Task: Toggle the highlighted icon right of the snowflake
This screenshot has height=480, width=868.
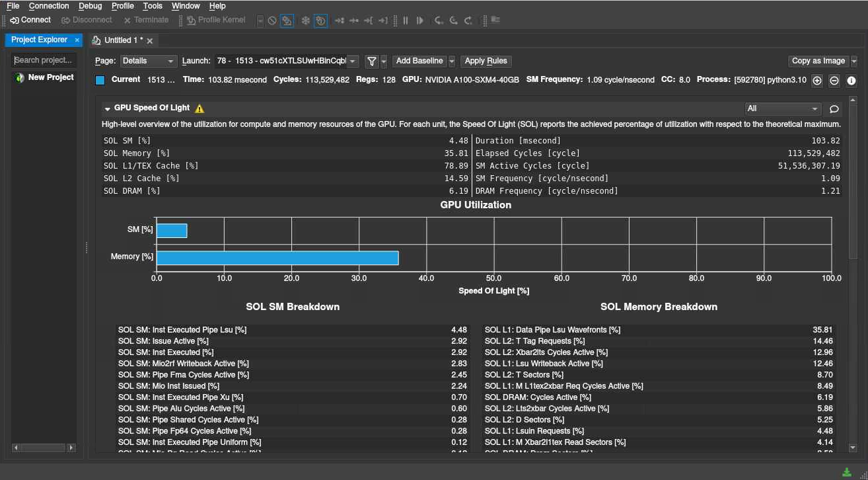Action: pyautogui.click(x=320, y=20)
